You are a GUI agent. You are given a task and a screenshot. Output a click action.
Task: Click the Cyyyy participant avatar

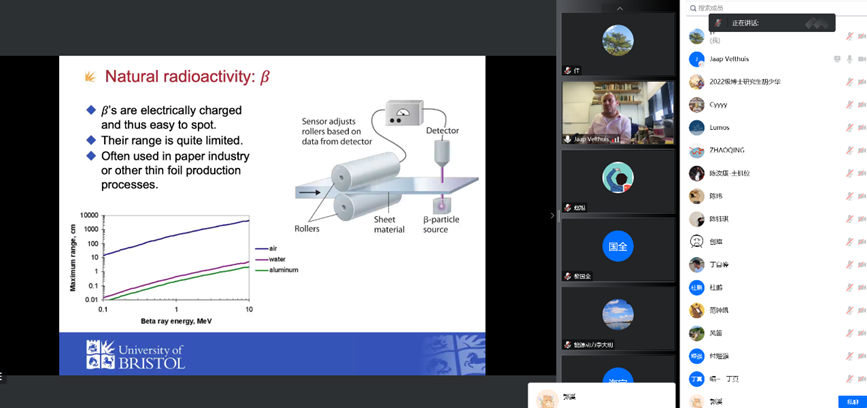(x=697, y=105)
